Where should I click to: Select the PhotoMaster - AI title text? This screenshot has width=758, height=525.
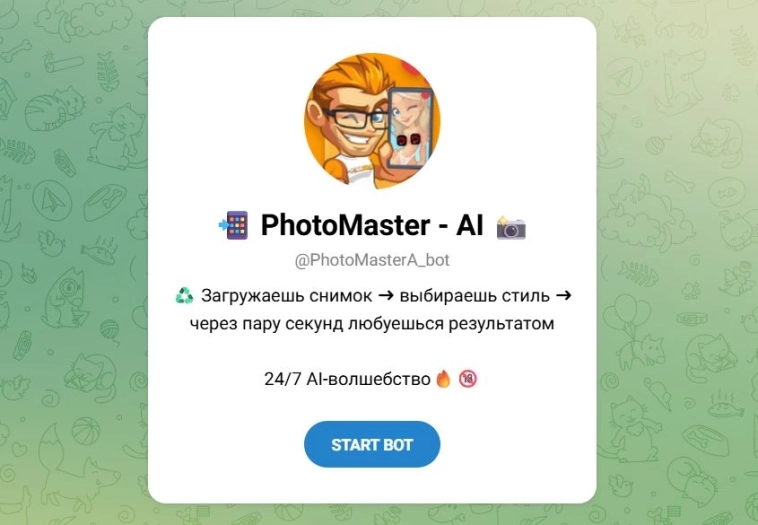coord(372,225)
